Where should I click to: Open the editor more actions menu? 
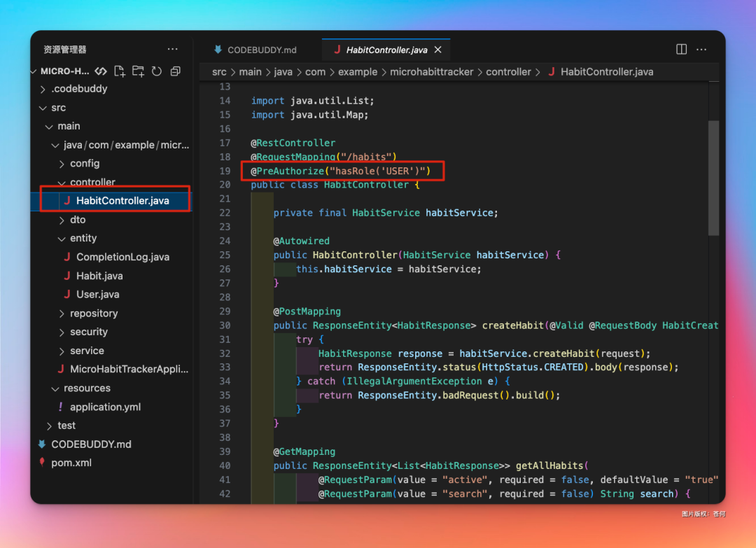pyautogui.click(x=701, y=49)
